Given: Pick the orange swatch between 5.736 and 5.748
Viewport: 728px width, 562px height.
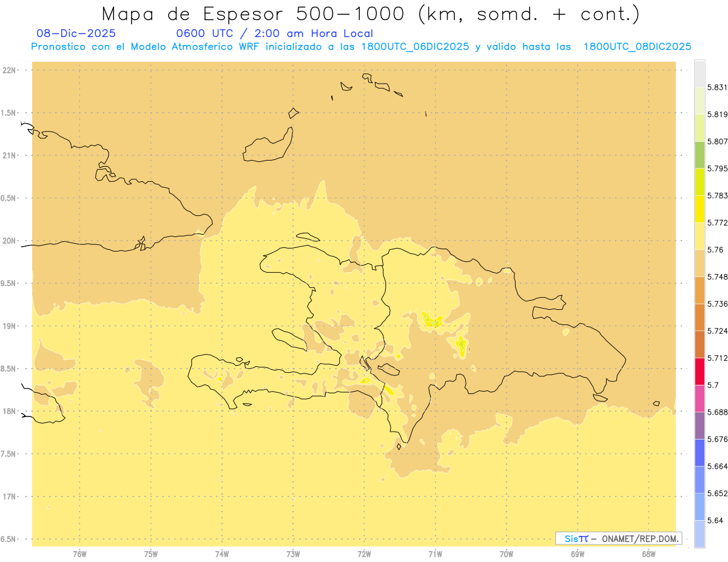Looking at the screenshot, I should coord(699,290).
